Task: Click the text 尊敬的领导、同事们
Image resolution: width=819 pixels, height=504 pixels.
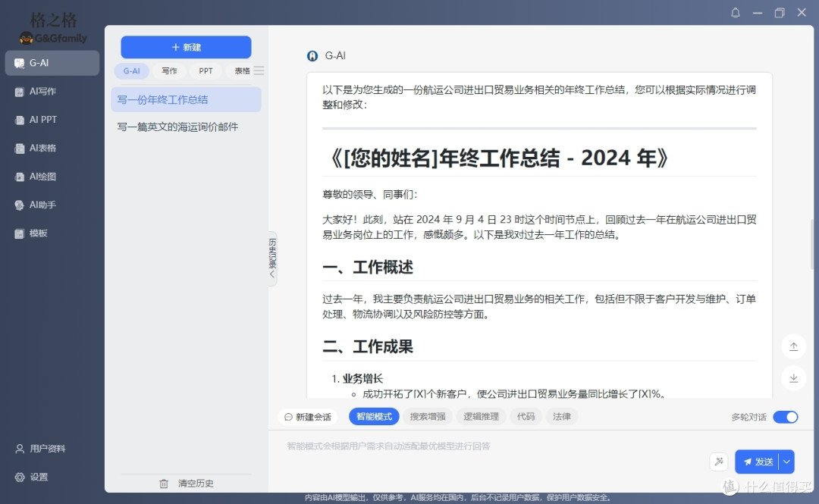Action: tap(369, 195)
